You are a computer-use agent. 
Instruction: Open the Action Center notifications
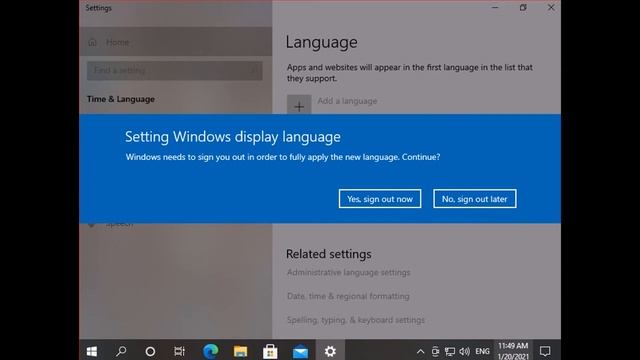pos(545,351)
